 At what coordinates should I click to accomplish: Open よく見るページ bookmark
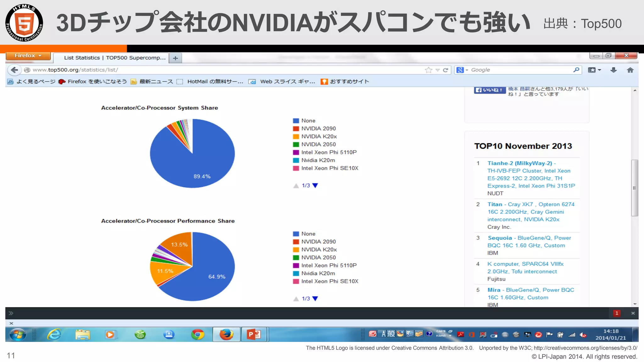tap(31, 82)
